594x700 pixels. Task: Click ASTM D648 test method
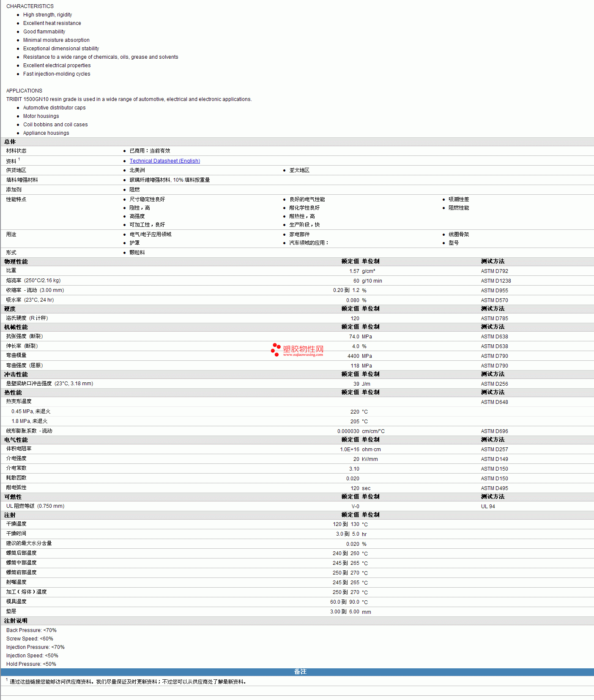(494, 402)
